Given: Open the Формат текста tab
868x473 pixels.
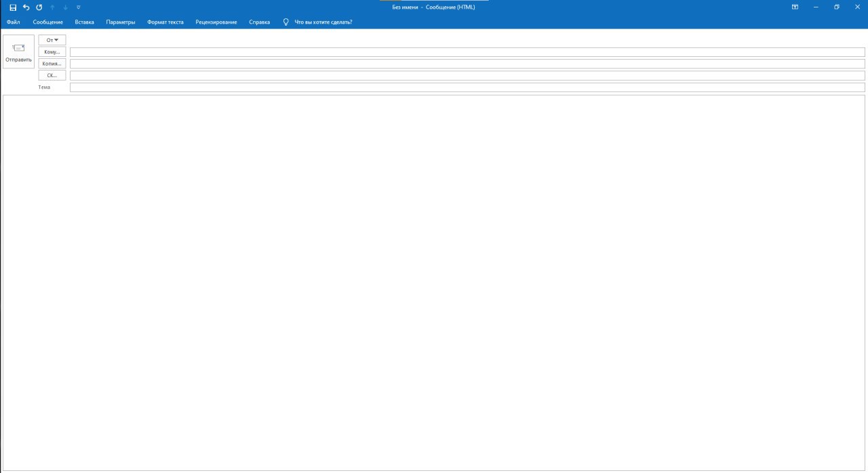Looking at the screenshot, I should point(165,22).
